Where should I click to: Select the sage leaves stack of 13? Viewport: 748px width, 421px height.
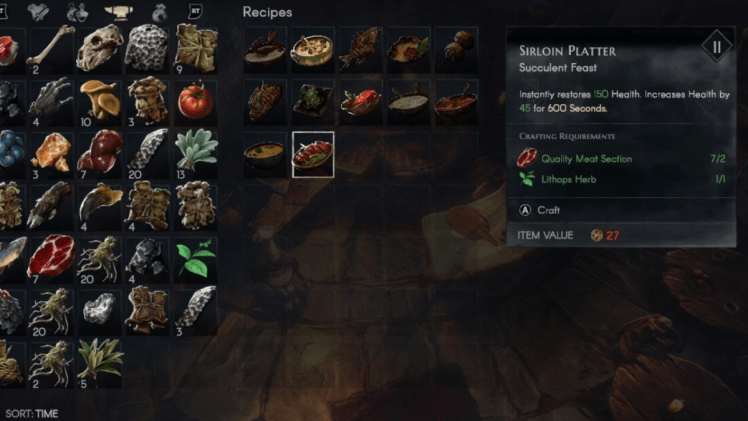point(195,154)
